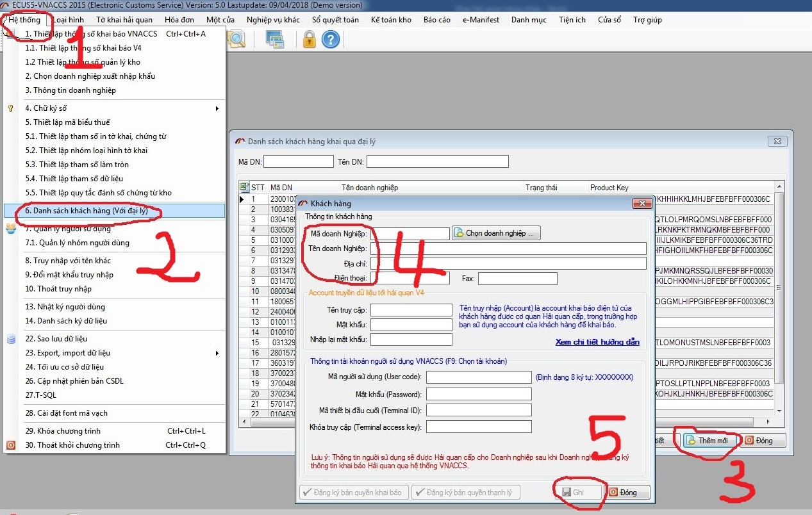Click the cascading windows toolbar icon
812x515 pixels.
point(275,40)
